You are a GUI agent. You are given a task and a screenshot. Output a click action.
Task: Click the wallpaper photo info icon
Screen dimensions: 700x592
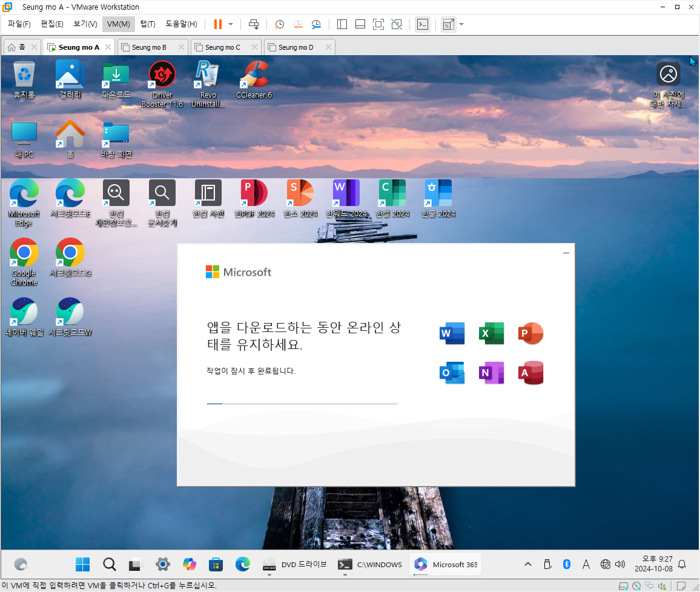[668, 84]
